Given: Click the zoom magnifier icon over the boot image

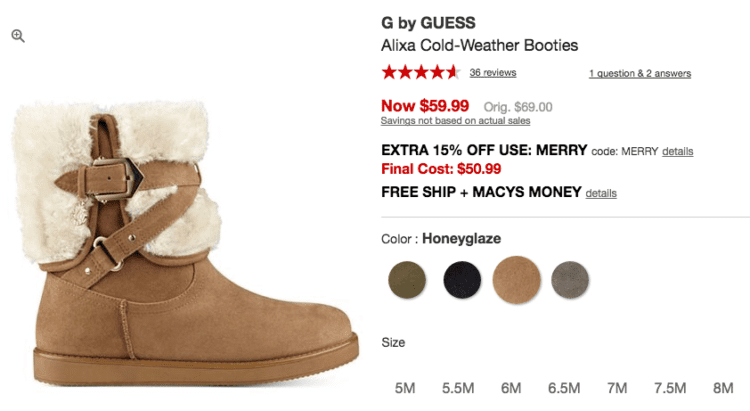Looking at the screenshot, I should (x=18, y=36).
